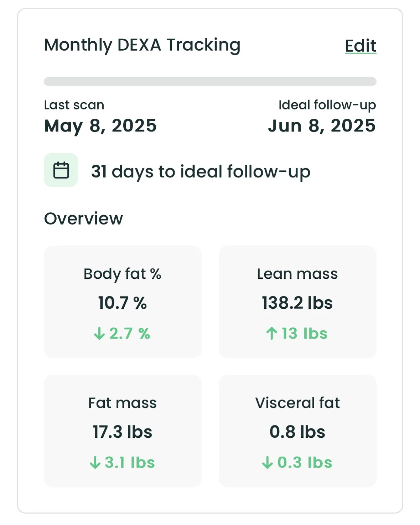Click the calendar icon
This screenshot has width=420, height=525.
(x=61, y=170)
